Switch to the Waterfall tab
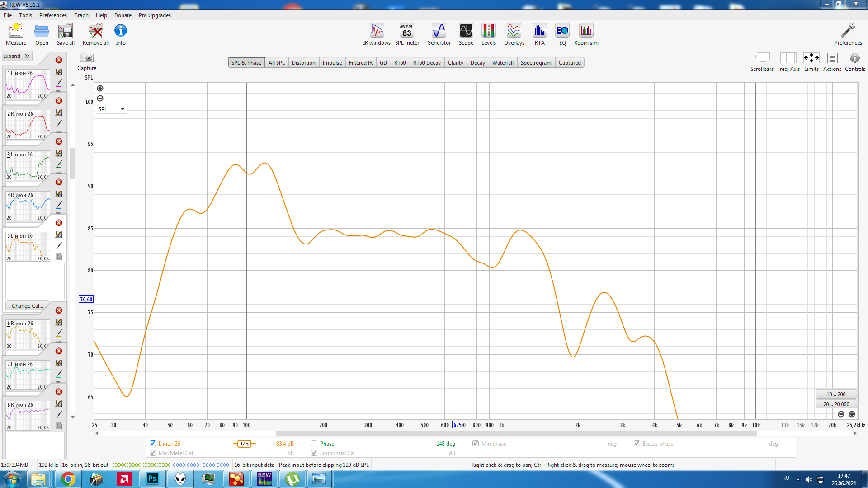 point(502,63)
